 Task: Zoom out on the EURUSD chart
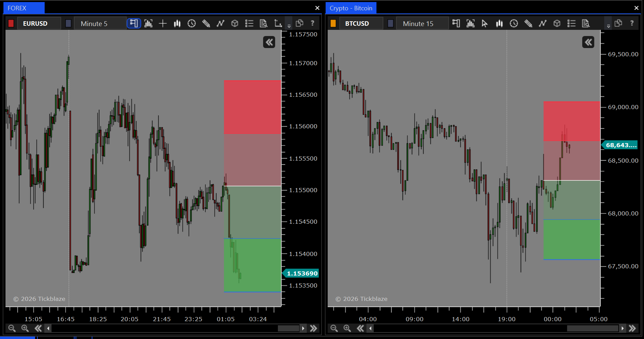point(12,328)
